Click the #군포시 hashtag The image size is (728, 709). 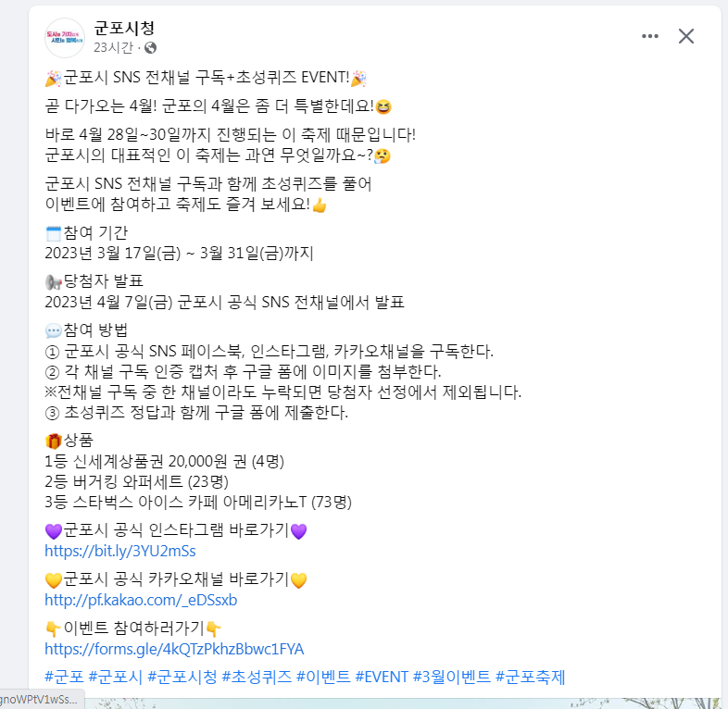115,677
